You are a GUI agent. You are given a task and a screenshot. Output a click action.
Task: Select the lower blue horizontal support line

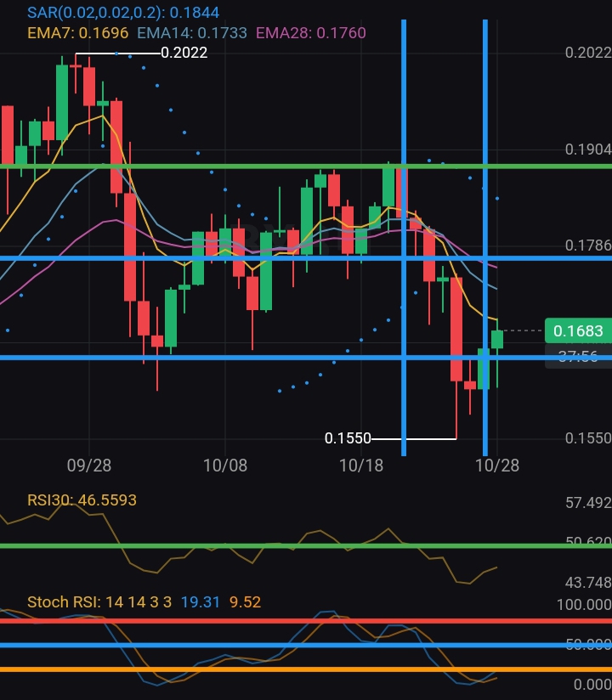(306, 358)
